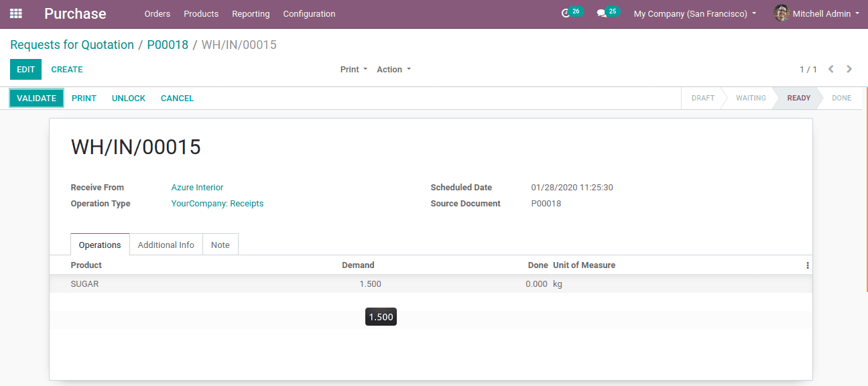The image size is (868, 386).
Task: Open column options three-dot icon
Action: click(807, 265)
